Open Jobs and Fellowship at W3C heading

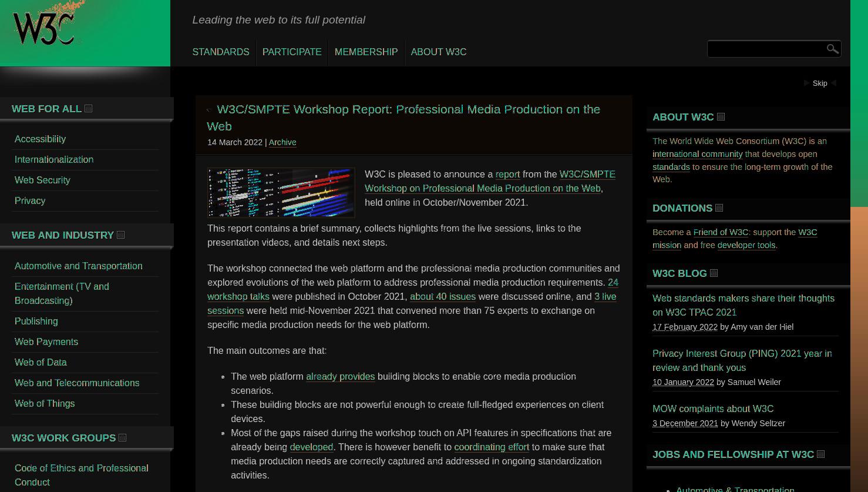733,454
